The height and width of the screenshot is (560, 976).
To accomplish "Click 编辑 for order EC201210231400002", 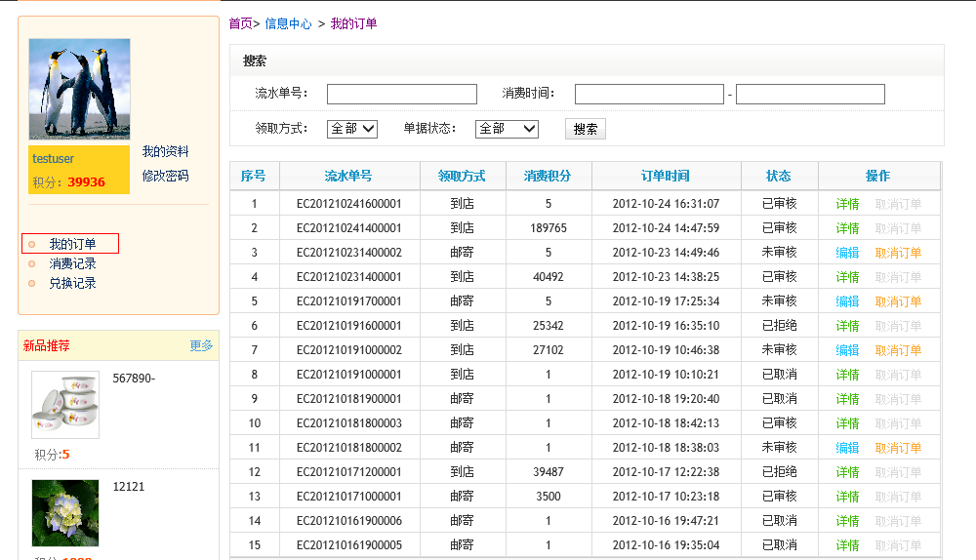I will (847, 253).
